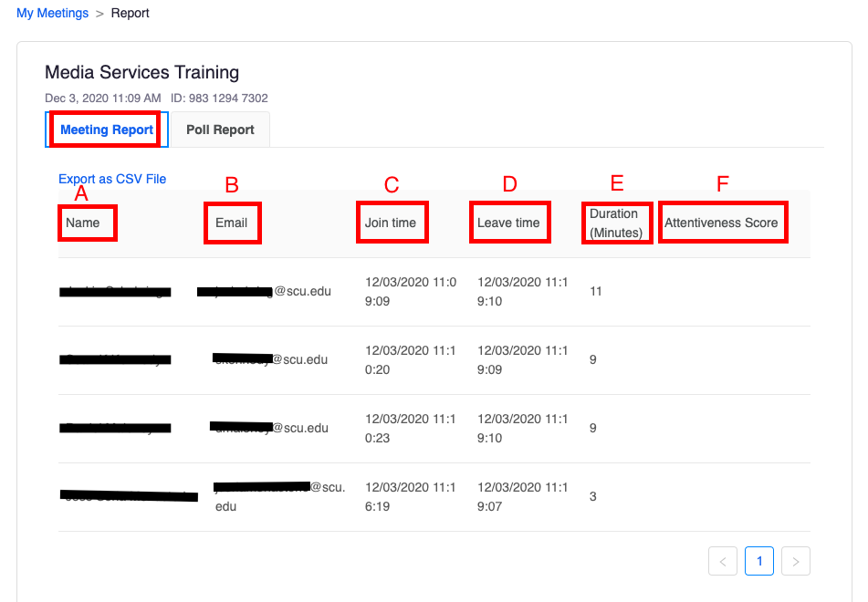The height and width of the screenshot is (602, 868).
Task: Go to previous page arrow
Action: pyautogui.click(x=723, y=561)
